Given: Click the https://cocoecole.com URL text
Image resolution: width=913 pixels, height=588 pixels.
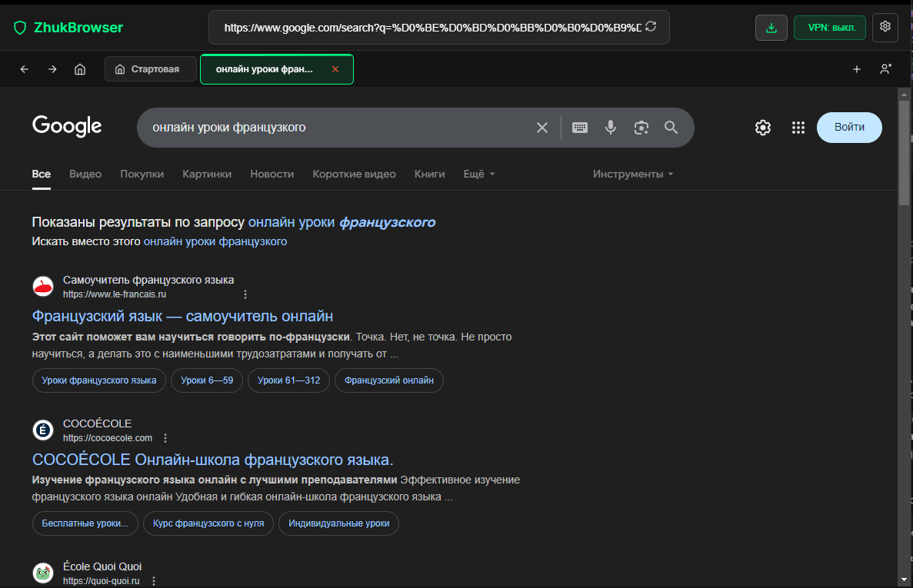Looking at the screenshot, I should point(108,438).
